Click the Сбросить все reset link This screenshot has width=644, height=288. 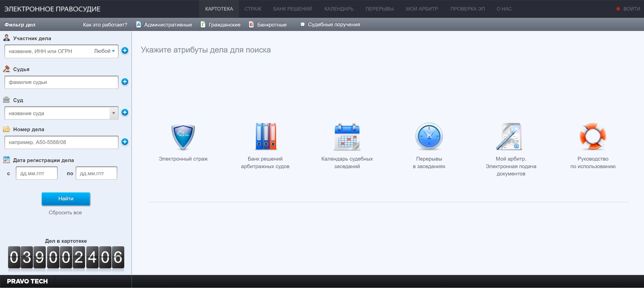(x=65, y=213)
